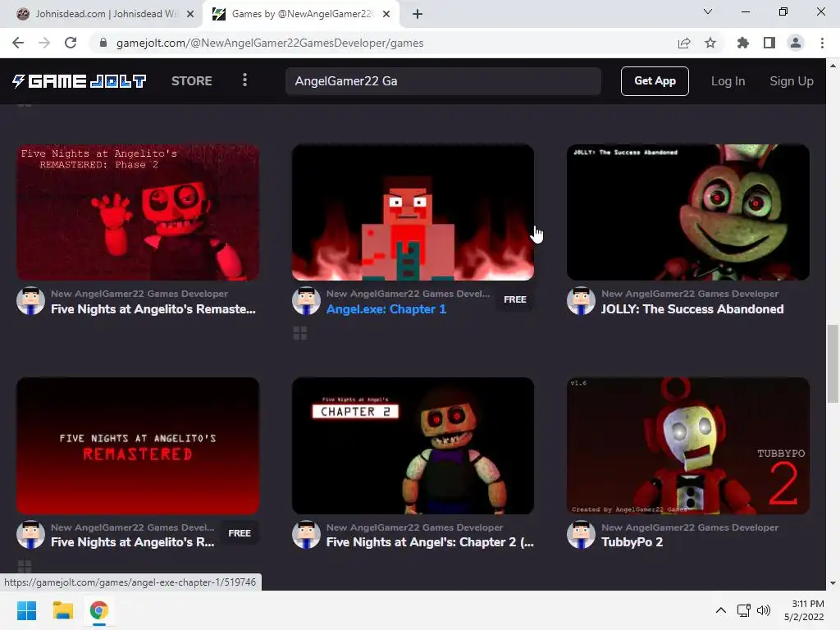Click the Sign Up link
Image resolution: width=840 pixels, height=630 pixels.
tap(792, 81)
